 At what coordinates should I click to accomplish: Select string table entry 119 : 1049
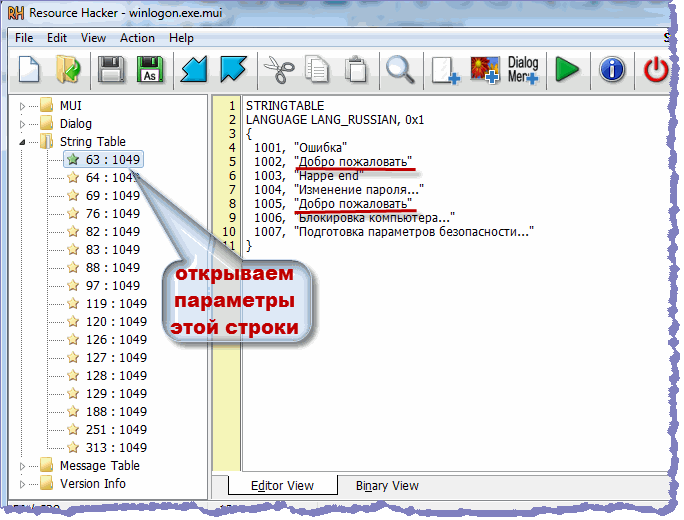(x=116, y=304)
